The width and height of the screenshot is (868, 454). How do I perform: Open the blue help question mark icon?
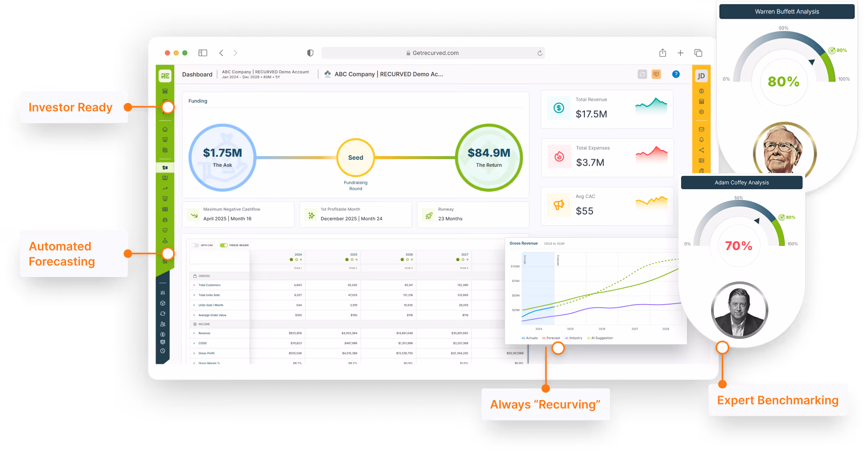point(676,74)
